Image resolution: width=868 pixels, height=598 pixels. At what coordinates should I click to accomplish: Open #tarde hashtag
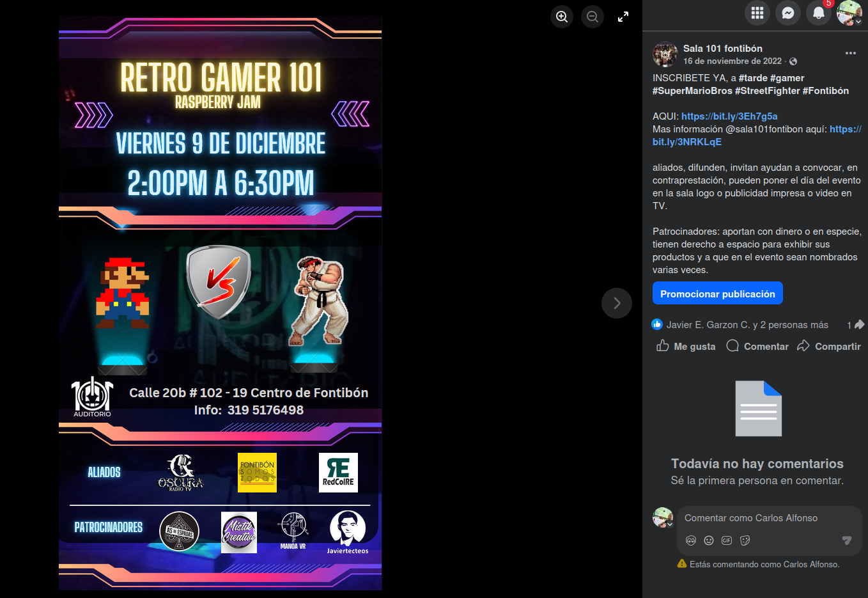753,78
